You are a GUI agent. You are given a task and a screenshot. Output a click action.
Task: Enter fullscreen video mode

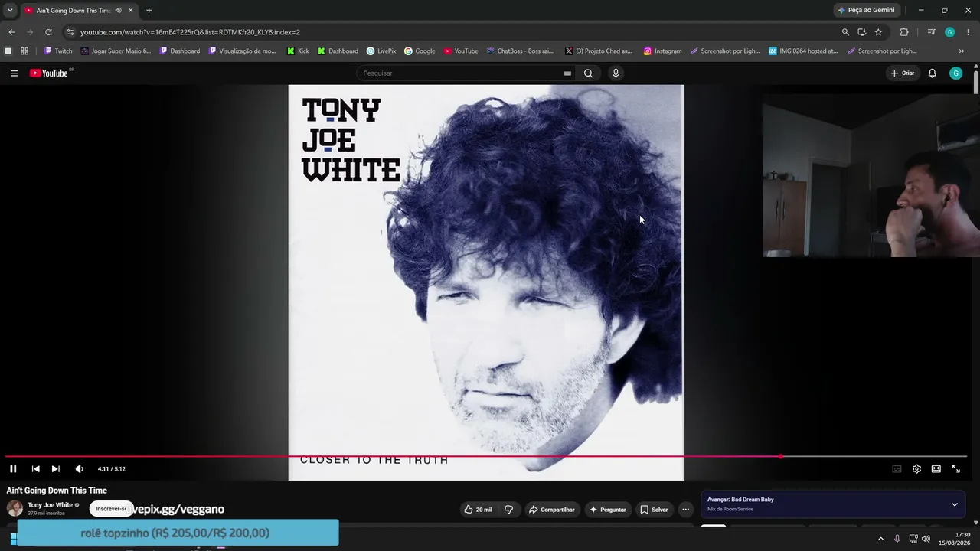pyautogui.click(x=955, y=469)
